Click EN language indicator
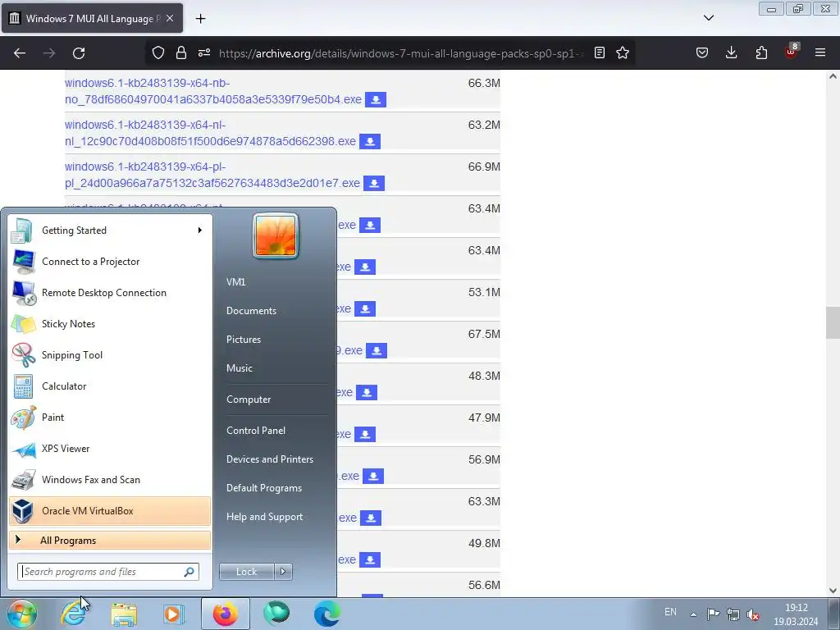Image resolution: width=840 pixels, height=630 pixels. [670, 612]
